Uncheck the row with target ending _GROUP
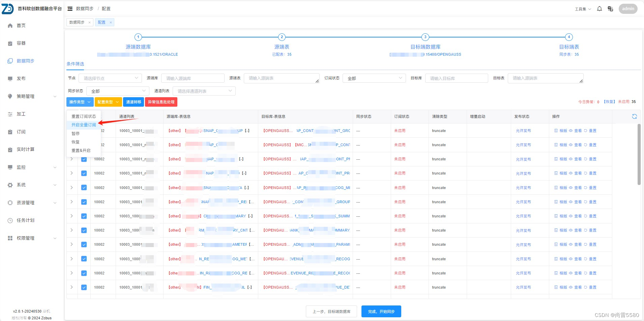This screenshot has height=321, width=644. (x=84, y=202)
